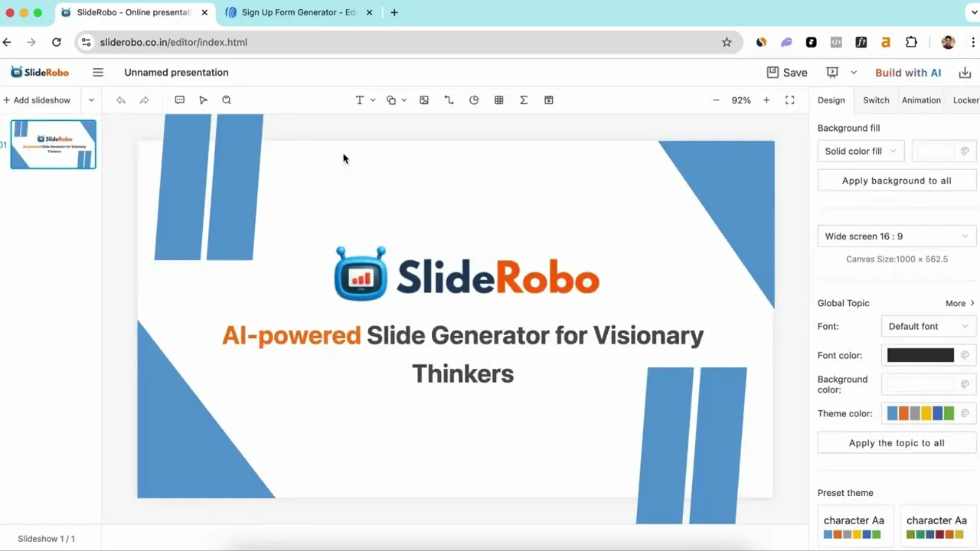Open the browser Extensions puzzle icon
Screen dimensions: 980x551
click(x=911, y=42)
